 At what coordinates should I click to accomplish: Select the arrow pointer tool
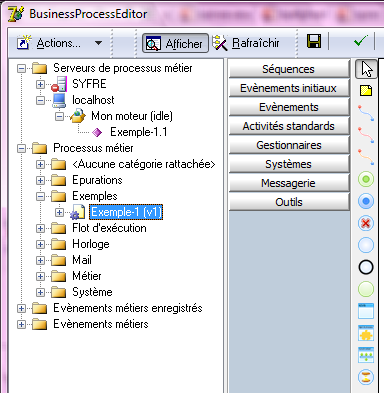pos(366,69)
